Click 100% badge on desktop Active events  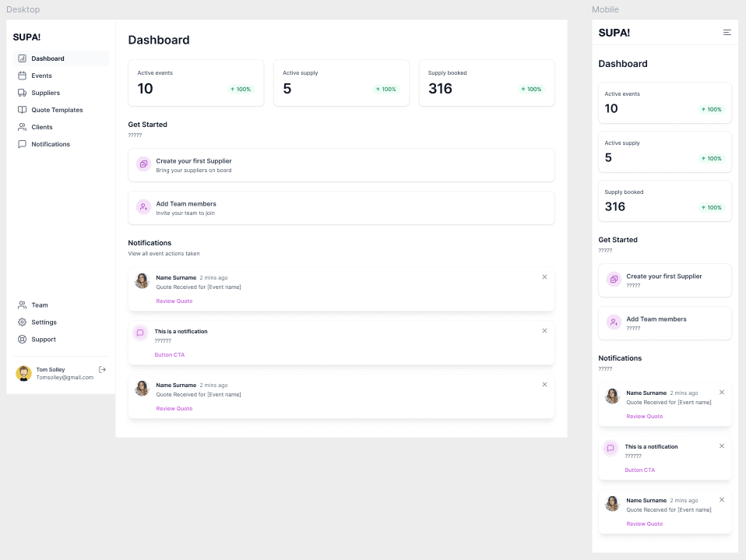[241, 89]
